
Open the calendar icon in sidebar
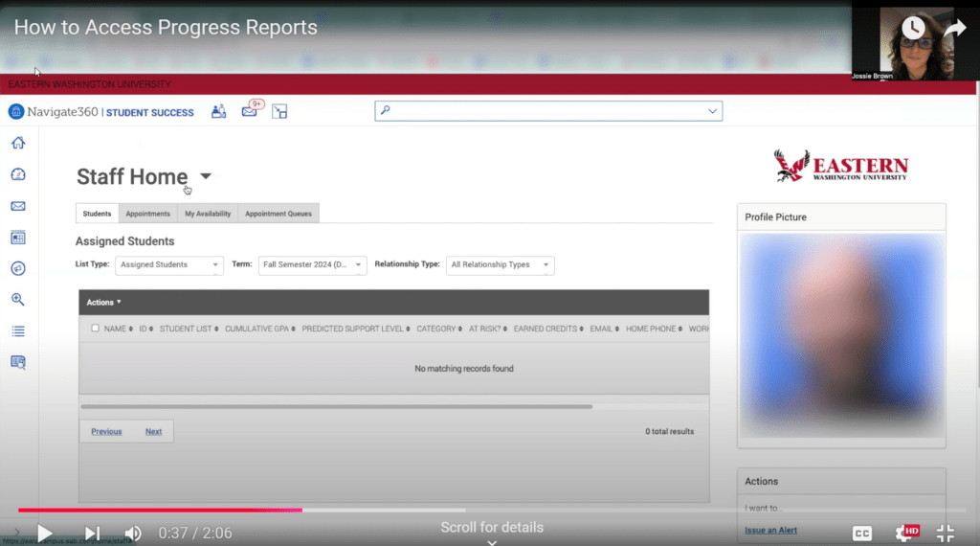coord(17,238)
